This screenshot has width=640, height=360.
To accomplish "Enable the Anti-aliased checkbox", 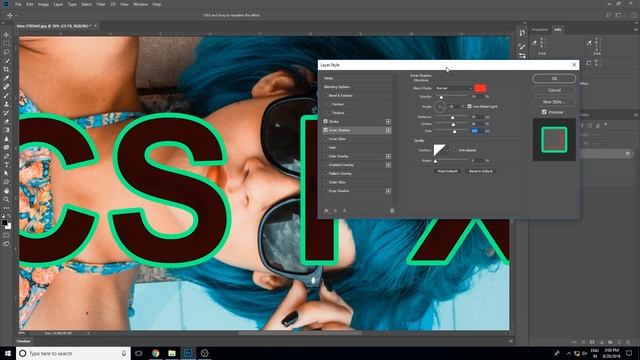I will [x=455, y=150].
